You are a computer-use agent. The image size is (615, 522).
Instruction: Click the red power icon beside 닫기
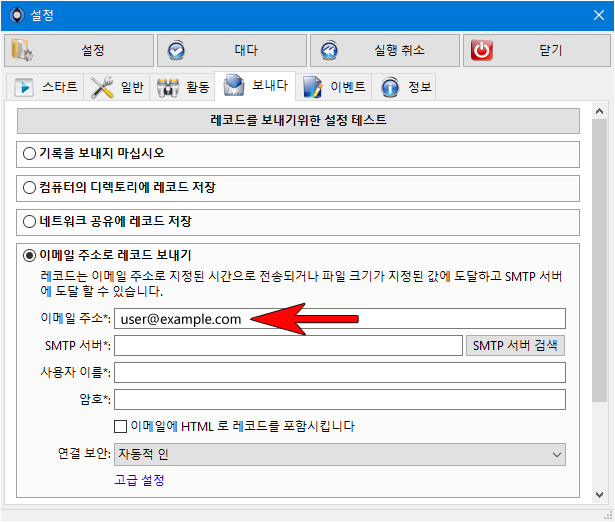pyautogui.click(x=482, y=50)
